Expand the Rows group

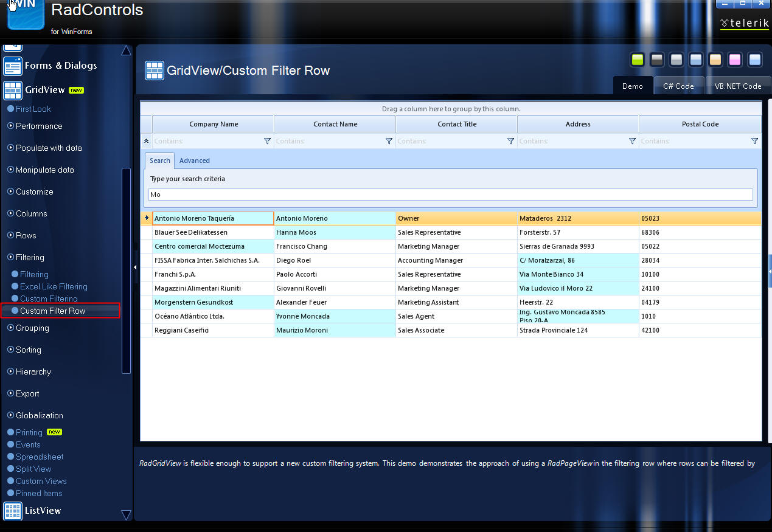point(10,235)
